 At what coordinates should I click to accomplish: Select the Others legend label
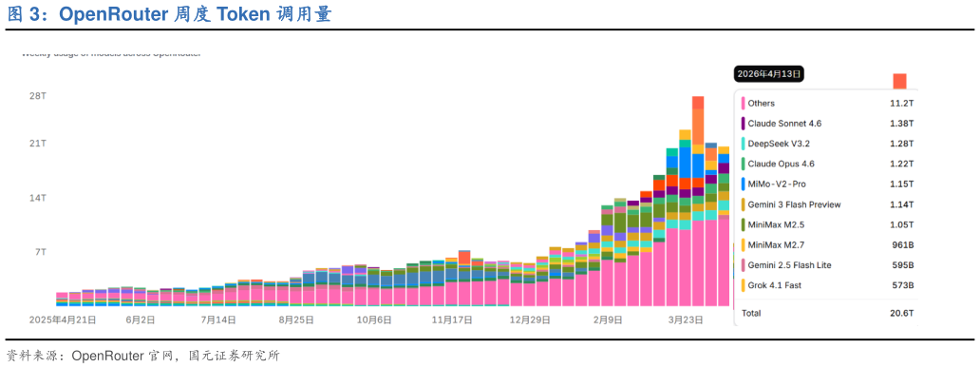coord(762,104)
